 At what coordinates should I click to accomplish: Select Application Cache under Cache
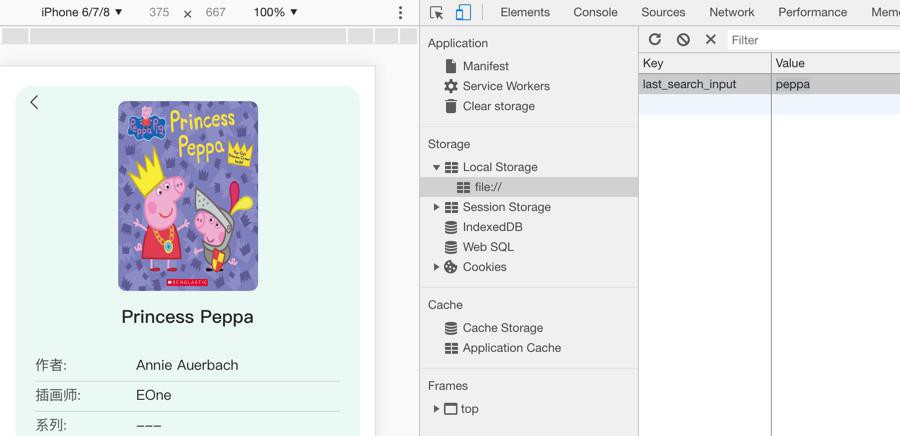tap(512, 348)
